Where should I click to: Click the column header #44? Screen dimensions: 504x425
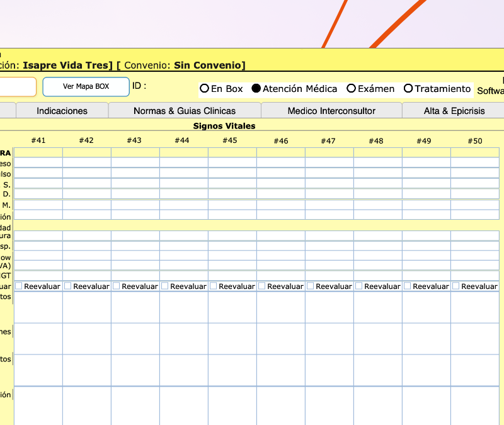pyautogui.click(x=182, y=140)
